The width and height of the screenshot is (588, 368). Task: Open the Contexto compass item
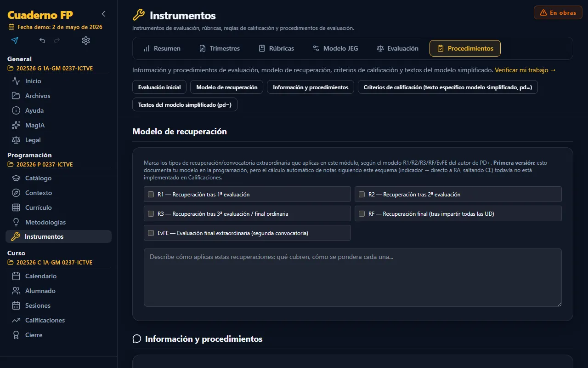coord(59,193)
